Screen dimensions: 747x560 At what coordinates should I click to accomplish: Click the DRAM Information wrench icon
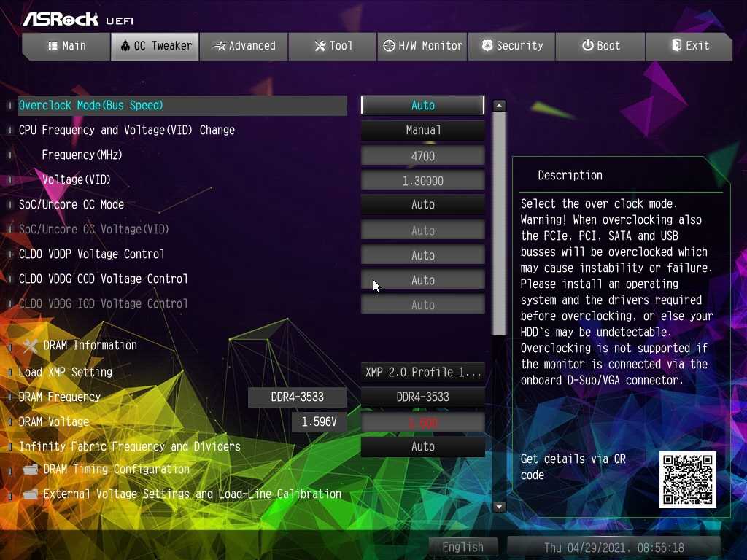[x=30, y=346]
